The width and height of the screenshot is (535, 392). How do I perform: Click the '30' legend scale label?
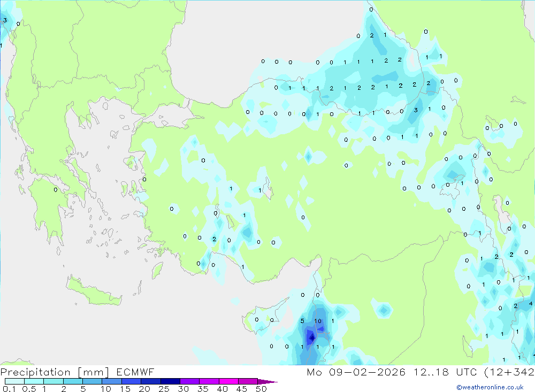click(x=183, y=389)
